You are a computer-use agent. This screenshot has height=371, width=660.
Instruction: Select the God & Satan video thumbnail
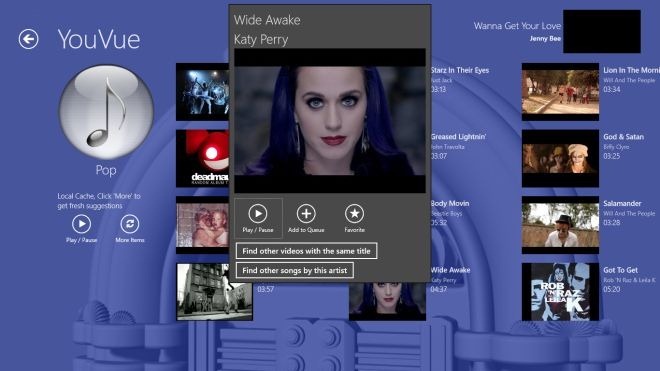pos(560,158)
